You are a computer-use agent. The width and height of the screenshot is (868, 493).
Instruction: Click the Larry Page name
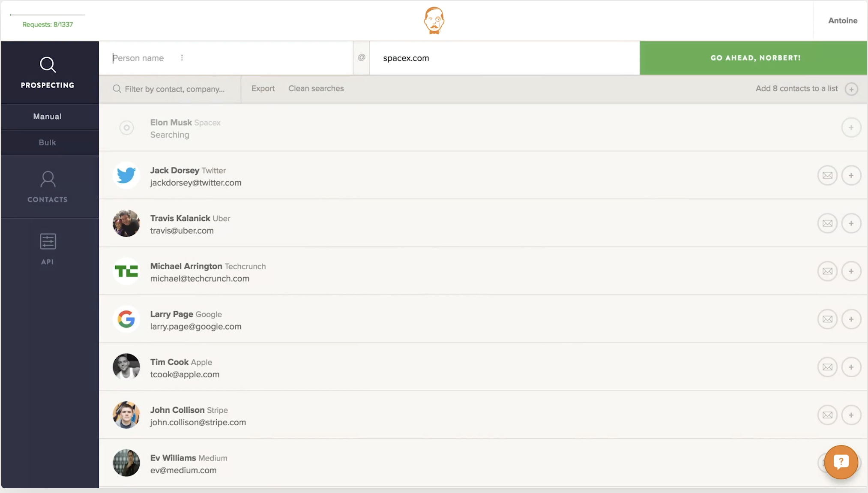point(171,314)
